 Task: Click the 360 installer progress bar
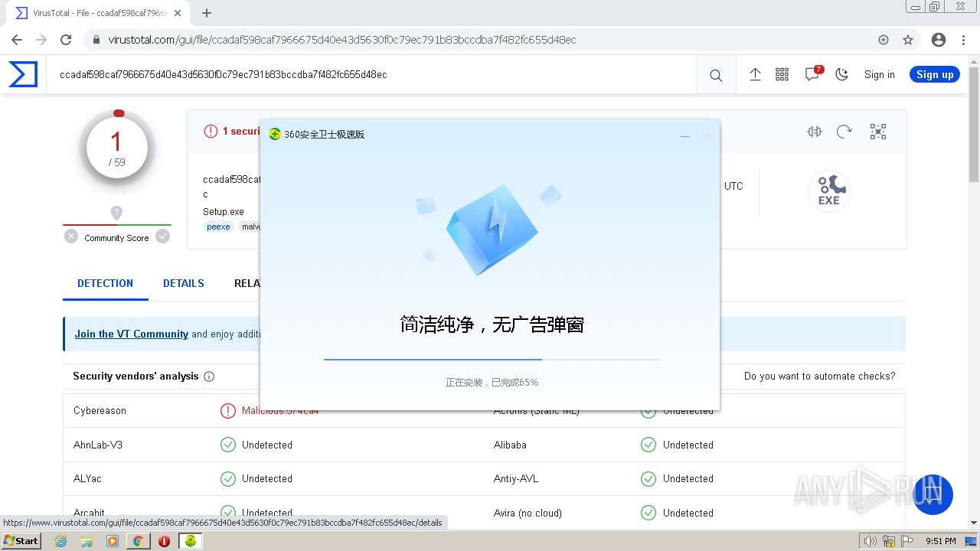point(492,359)
